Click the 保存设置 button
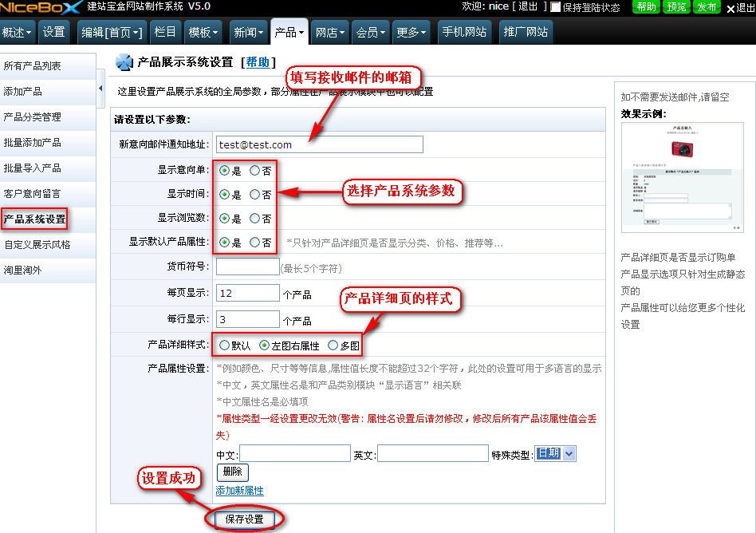756x533 pixels. point(243,519)
